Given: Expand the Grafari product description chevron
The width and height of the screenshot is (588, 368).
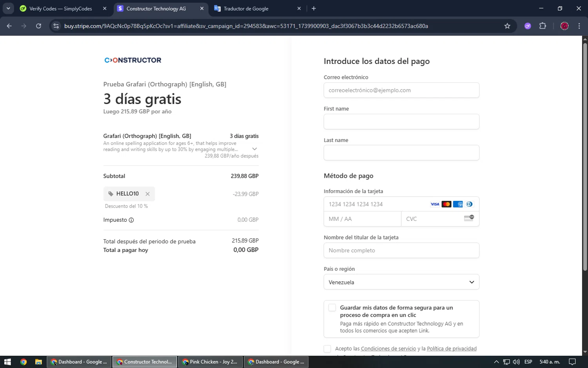Looking at the screenshot, I should click(254, 149).
